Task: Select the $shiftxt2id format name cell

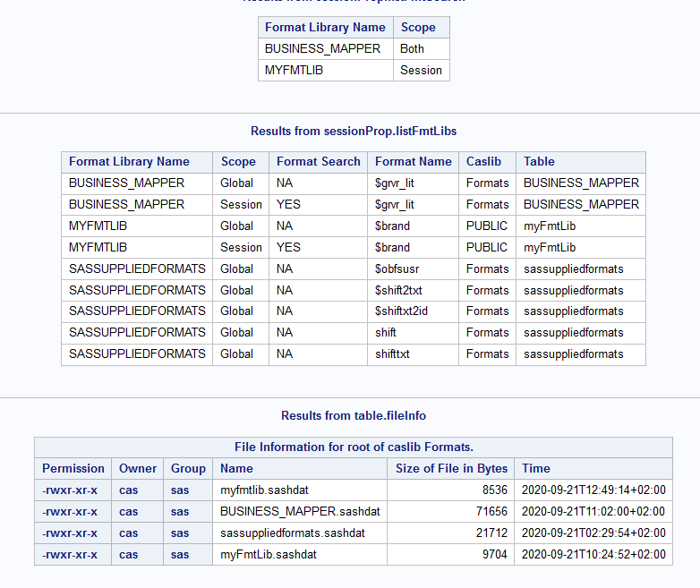Action: tap(405, 311)
